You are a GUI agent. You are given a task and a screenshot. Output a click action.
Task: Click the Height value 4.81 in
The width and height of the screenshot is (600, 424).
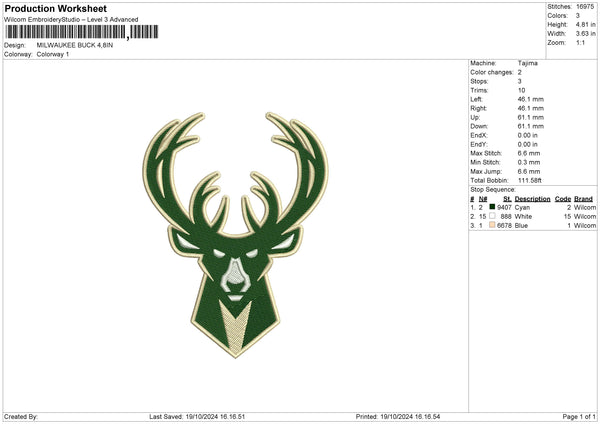tap(585, 24)
